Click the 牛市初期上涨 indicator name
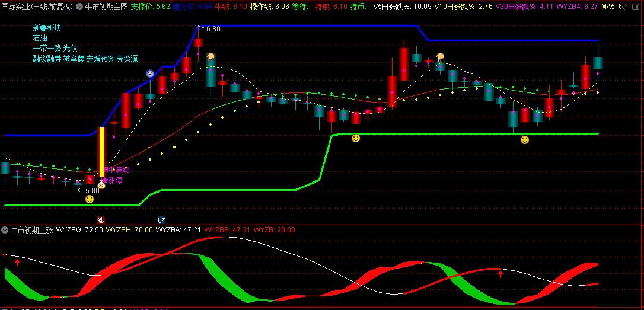This screenshot has height=310, width=644. coord(31,230)
